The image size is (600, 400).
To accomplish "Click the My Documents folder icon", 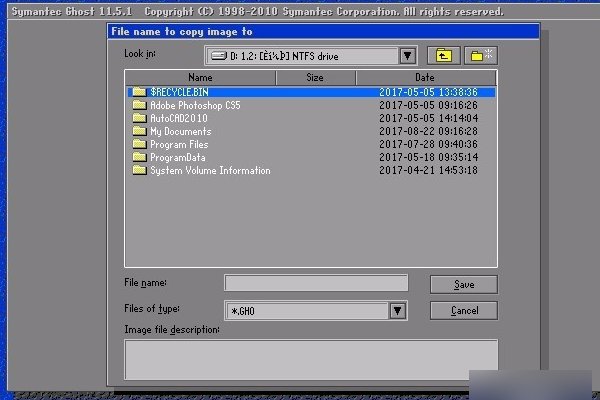I will [x=139, y=131].
